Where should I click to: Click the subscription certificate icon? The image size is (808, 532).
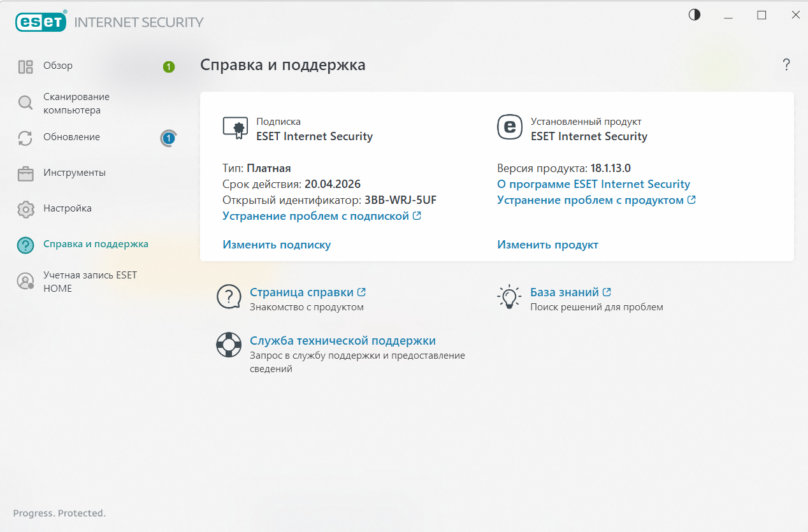pyautogui.click(x=235, y=127)
